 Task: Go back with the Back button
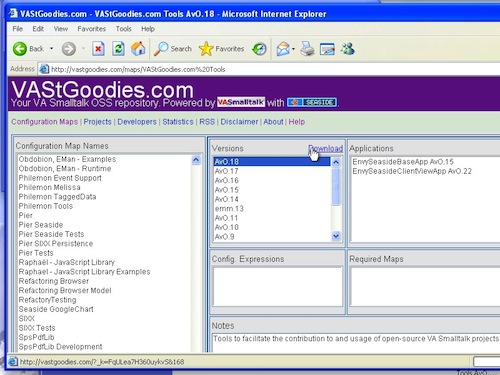[x=28, y=49]
